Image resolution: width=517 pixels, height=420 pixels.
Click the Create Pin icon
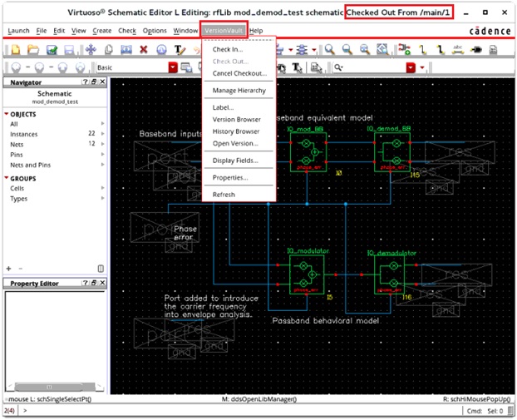475,50
